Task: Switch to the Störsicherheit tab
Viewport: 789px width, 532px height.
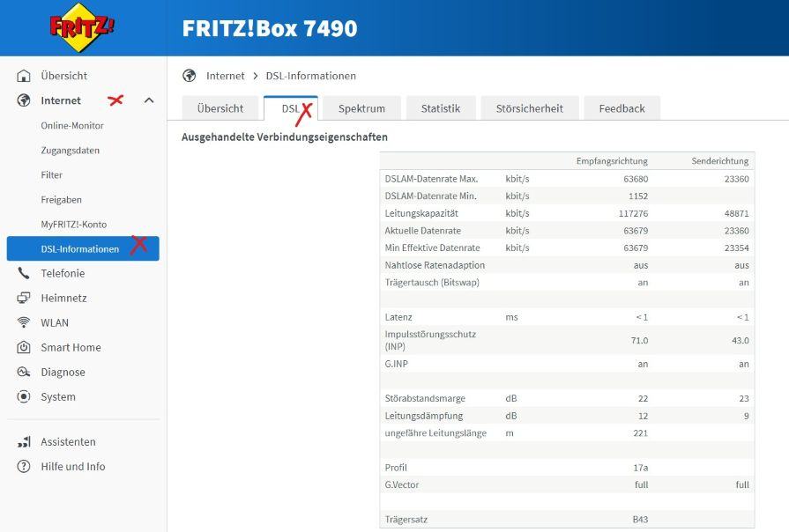Action: point(529,108)
